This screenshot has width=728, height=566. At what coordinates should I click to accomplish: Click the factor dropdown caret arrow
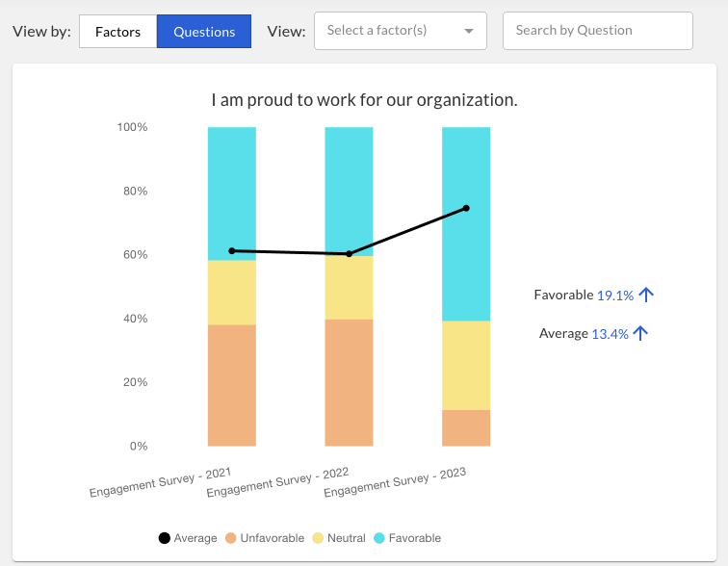click(x=469, y=31)
